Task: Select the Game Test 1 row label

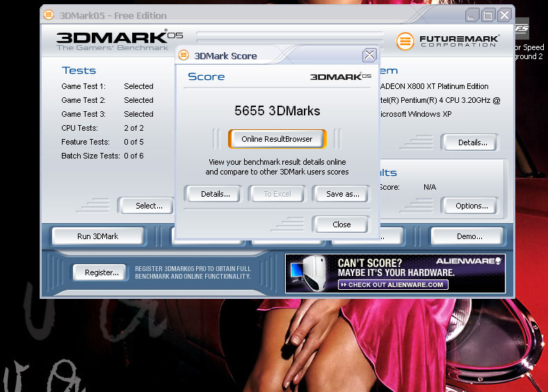Action: 83,86
